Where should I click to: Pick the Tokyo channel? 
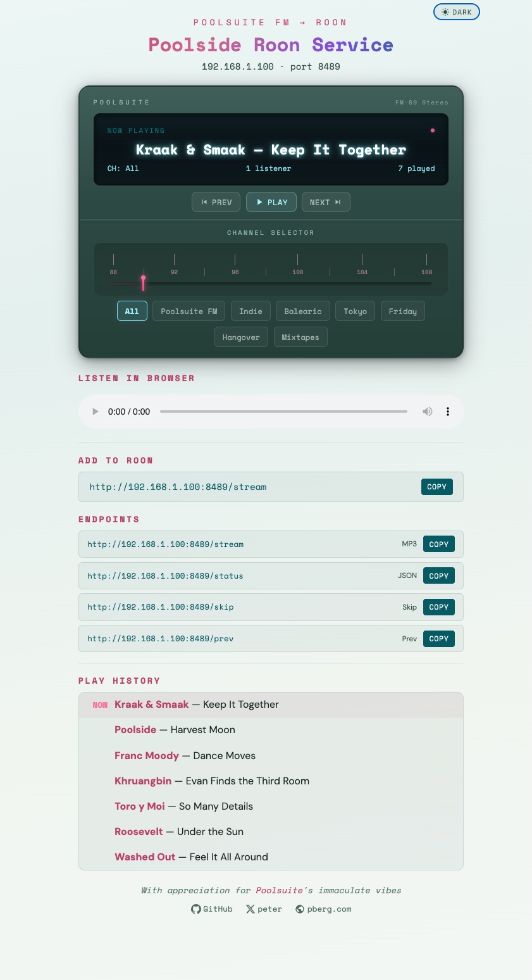click(x=355, y=311)
